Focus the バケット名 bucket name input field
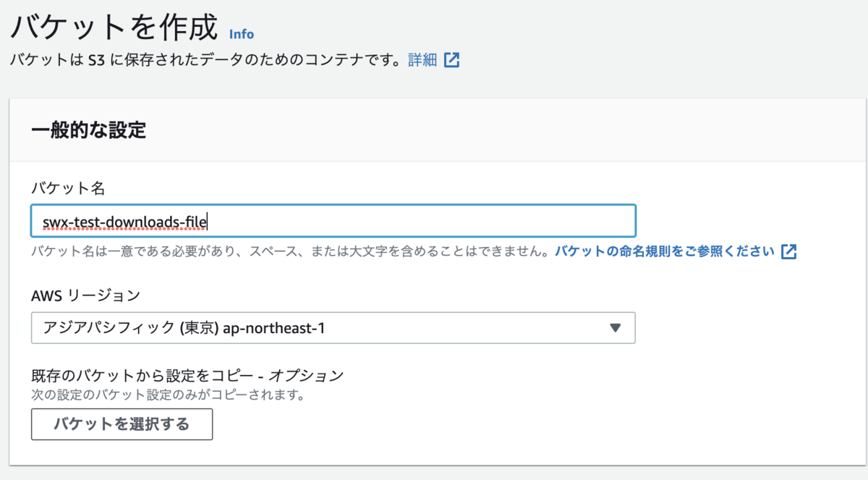The height and width of the screenshot is (480, 868). point(333,221)
